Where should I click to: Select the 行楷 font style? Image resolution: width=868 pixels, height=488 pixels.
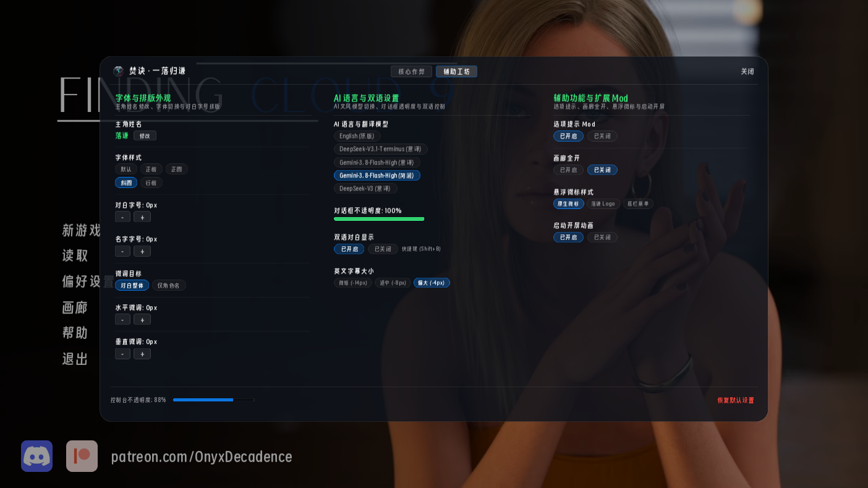coord(151,182)
